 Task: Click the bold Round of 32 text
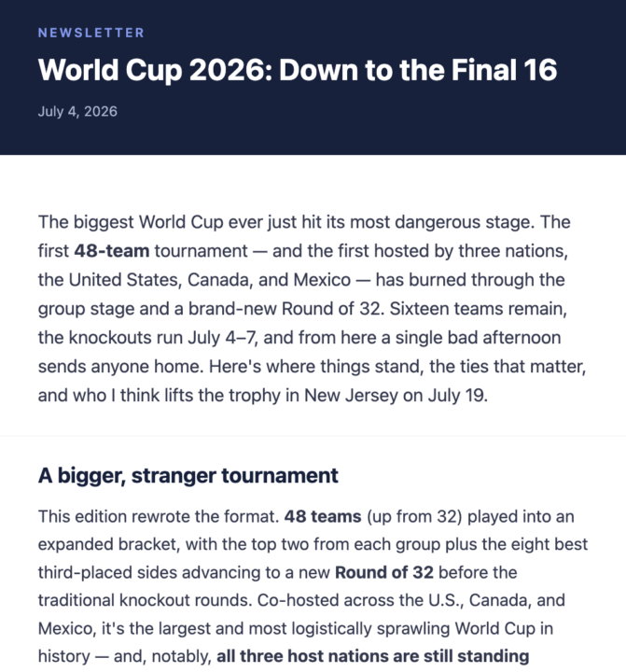384,572
